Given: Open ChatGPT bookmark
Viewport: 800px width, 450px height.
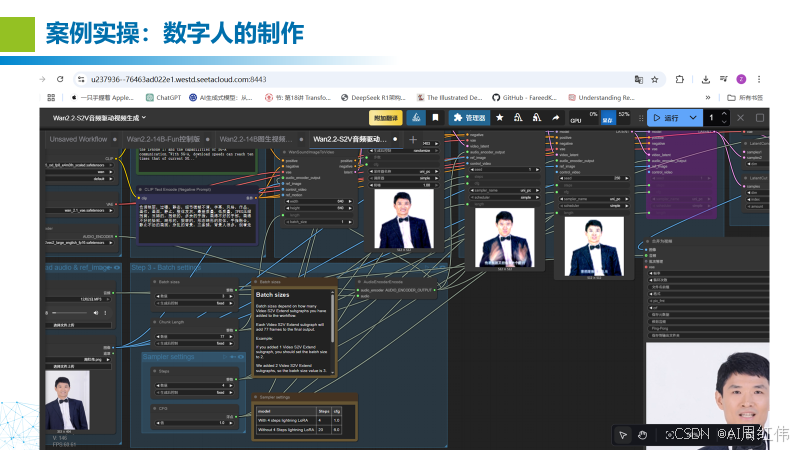Looking at the screenshot, I should click(163, 97).
